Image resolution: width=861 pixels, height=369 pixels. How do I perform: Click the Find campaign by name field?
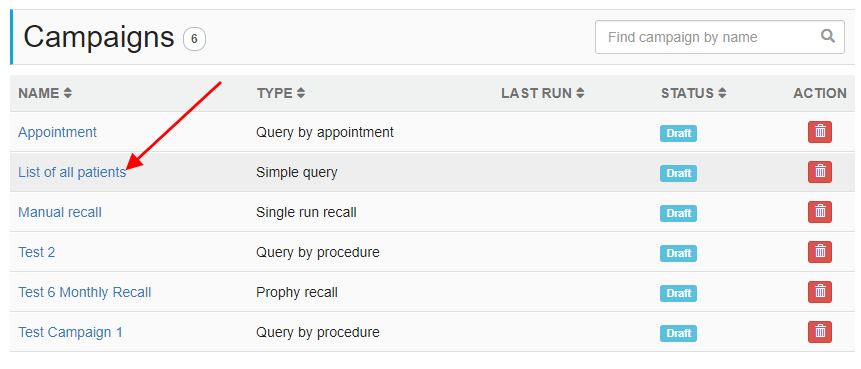pyautogui.click(x=720, y=37)
